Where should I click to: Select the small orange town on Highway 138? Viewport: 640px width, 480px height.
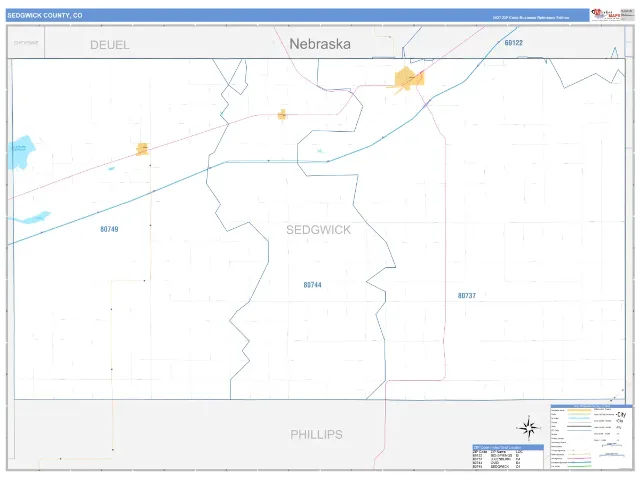pos(282,115)
